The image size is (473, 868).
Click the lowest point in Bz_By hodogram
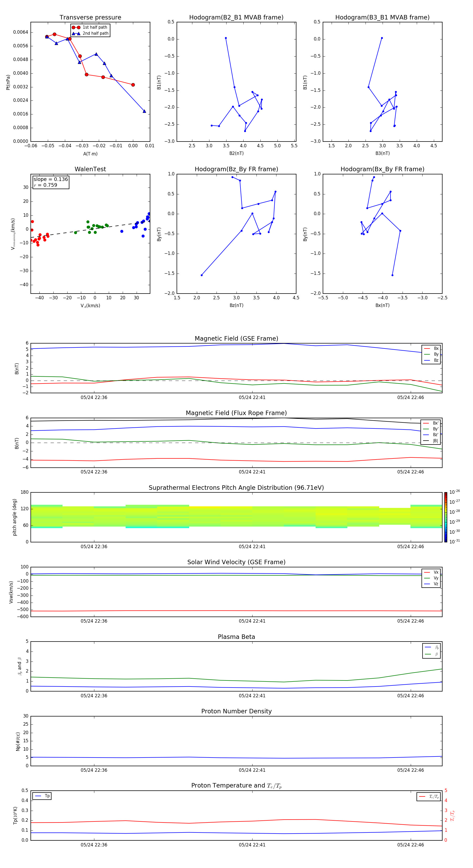(202, 275)
